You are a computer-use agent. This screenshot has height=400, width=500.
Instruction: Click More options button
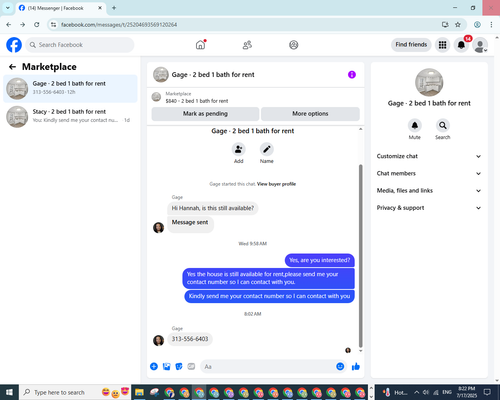tap(310, 114)
